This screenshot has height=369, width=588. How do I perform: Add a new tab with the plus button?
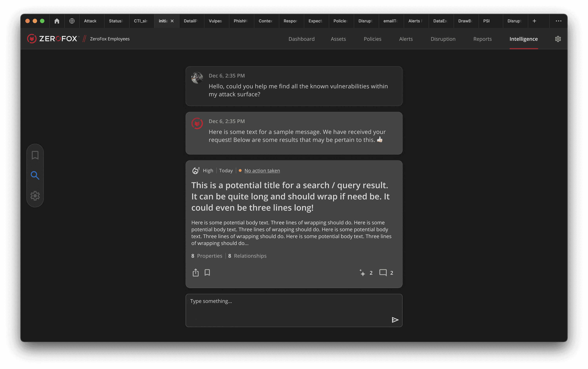(534, 21)
